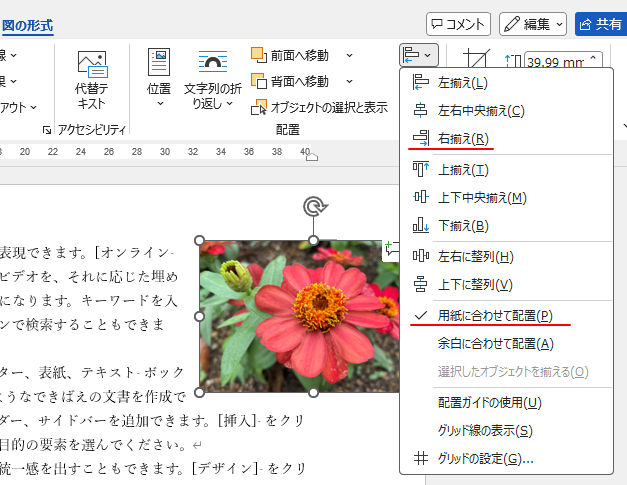Choose 上下中央揃え(M) from align menu

click(506, 198)
